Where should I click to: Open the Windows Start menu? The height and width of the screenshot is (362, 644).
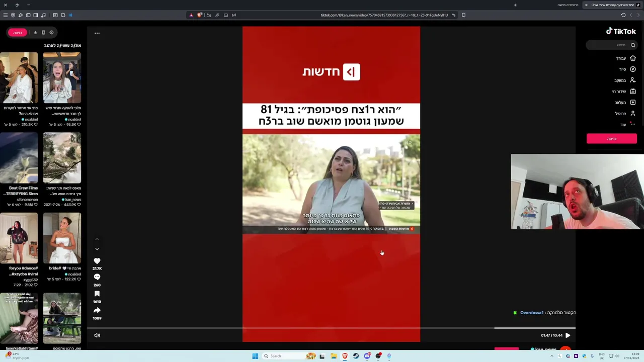(x=255, y=356)
